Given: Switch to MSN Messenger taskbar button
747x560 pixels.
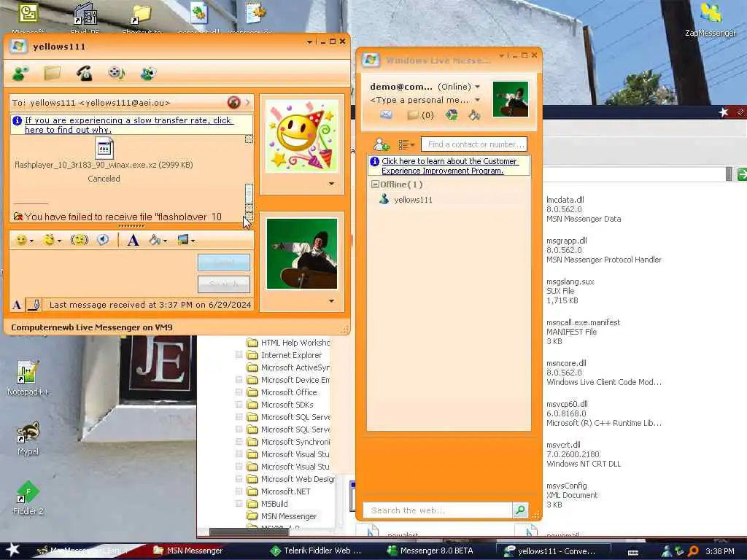Looking at the screenshot, I should point(188,551).
